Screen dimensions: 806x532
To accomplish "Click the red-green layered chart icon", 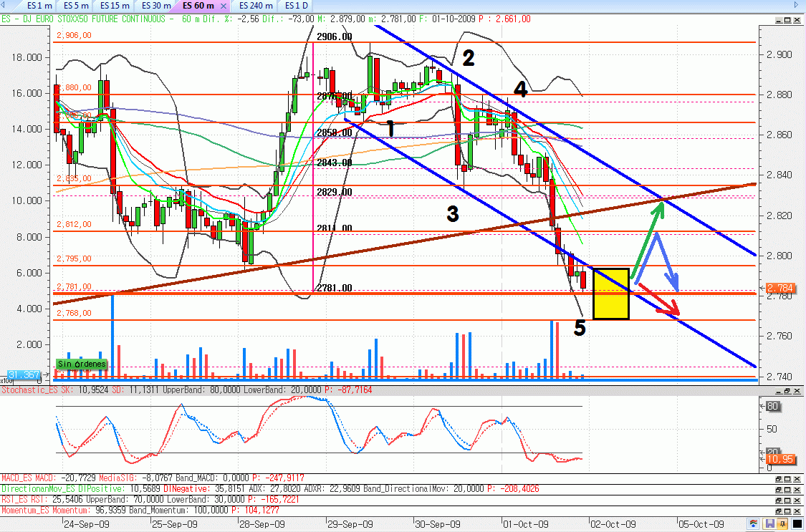I will point(753,524).
